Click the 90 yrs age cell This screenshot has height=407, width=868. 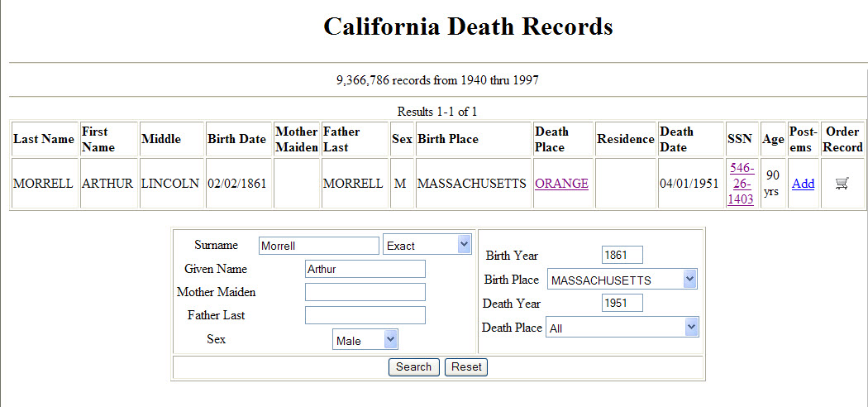click(x=773, y=184)
